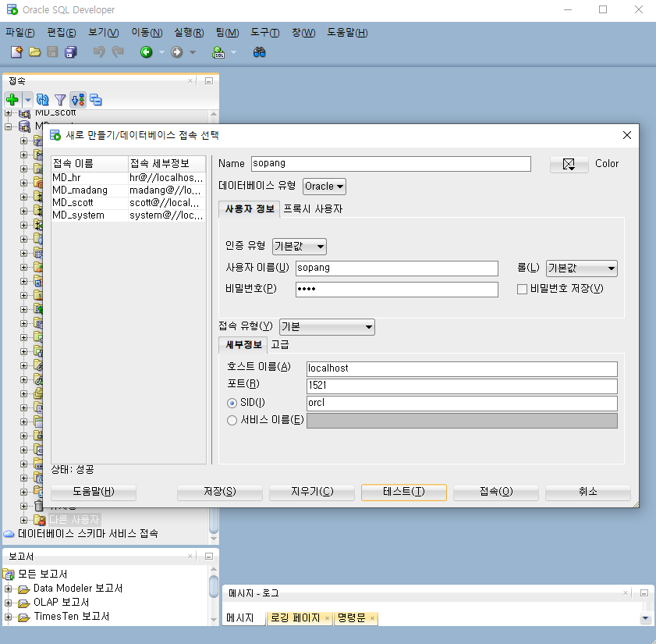Open the 보기 menu
Screen dimensions: 656x644
(103, 33)
